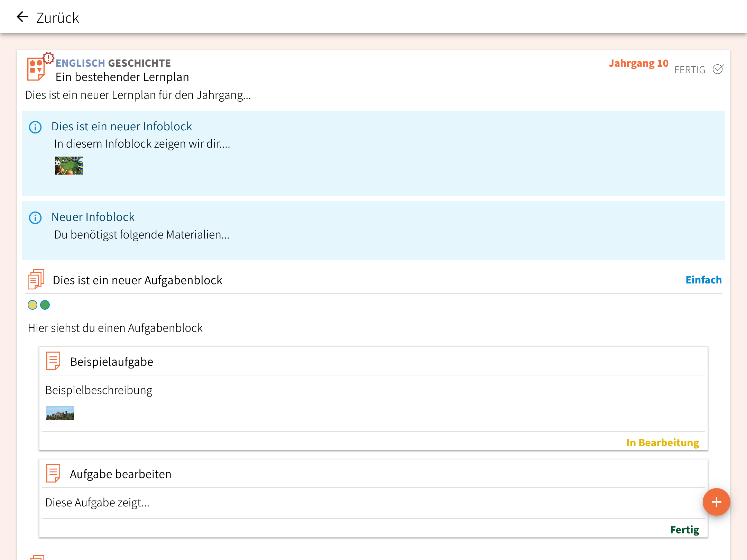Viewport: 747px width, 560px height.
Task: Click the Beispielaufgabe document icon
Action: (x=53, y=361)
